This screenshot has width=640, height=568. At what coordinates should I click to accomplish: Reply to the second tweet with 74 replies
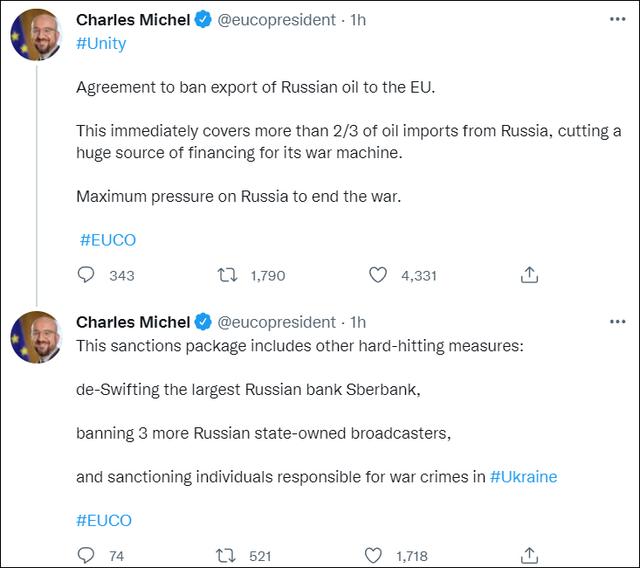(87, 555)
